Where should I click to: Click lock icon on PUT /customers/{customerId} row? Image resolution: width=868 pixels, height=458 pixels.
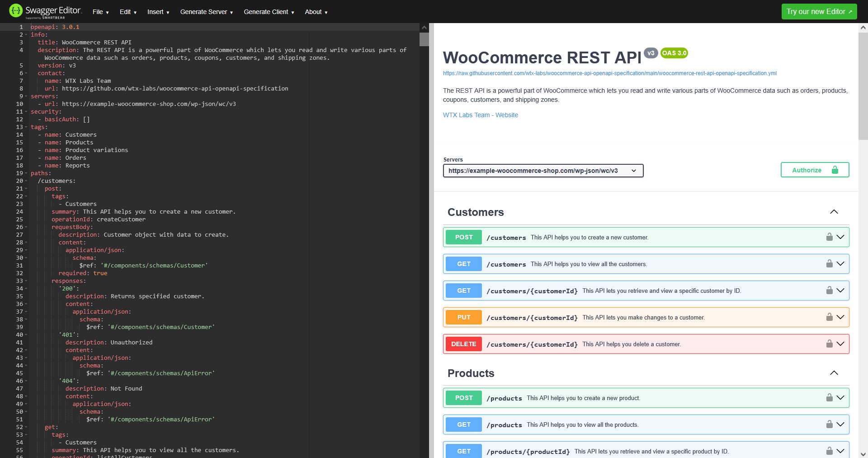point(830,317)
